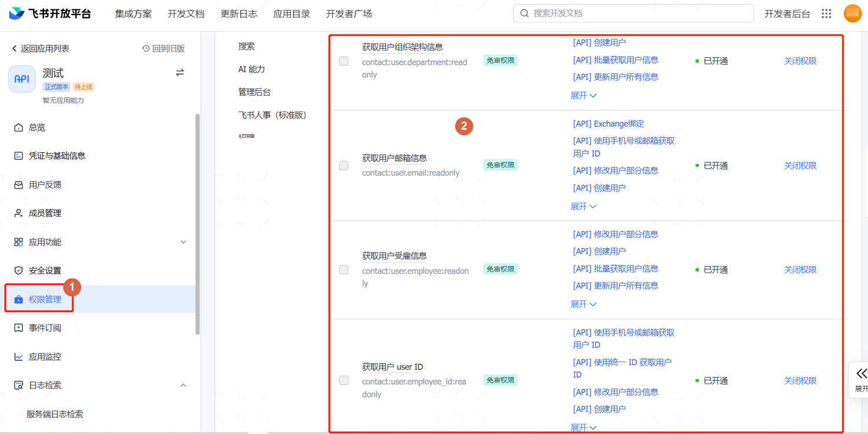Click 免审权限 tag in 获取用户邮箱信息 row
This screenshot has height=434, width=868.
point(501,165)
